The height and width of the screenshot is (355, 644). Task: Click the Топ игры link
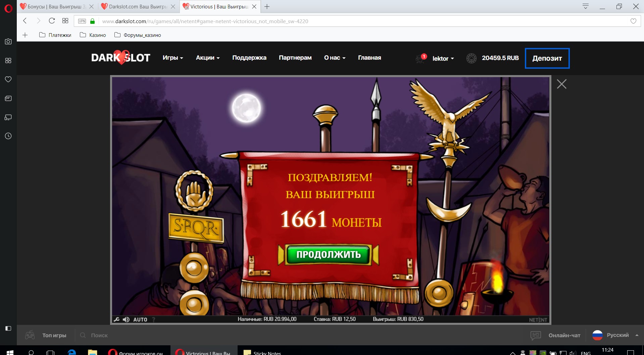point(54,335)
